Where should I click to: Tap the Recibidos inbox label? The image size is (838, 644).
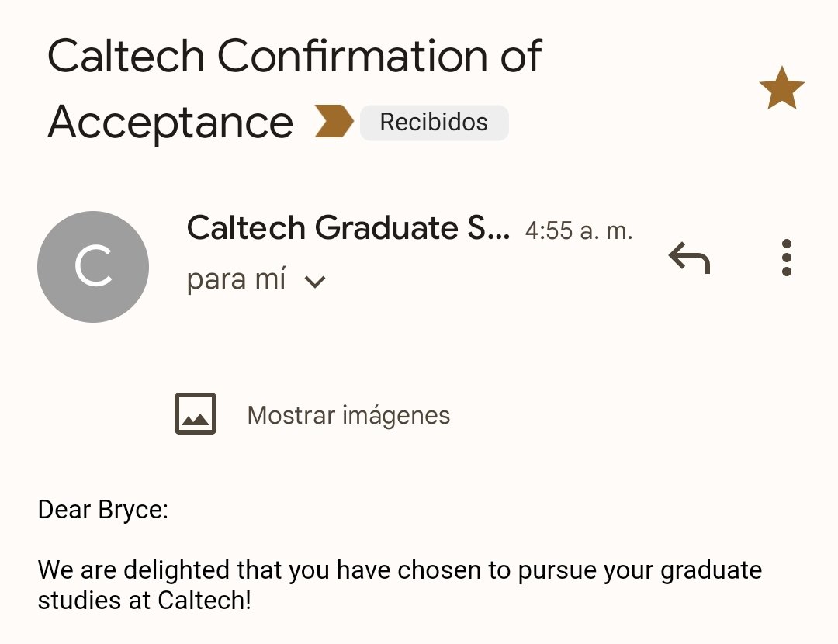point(434,123)
